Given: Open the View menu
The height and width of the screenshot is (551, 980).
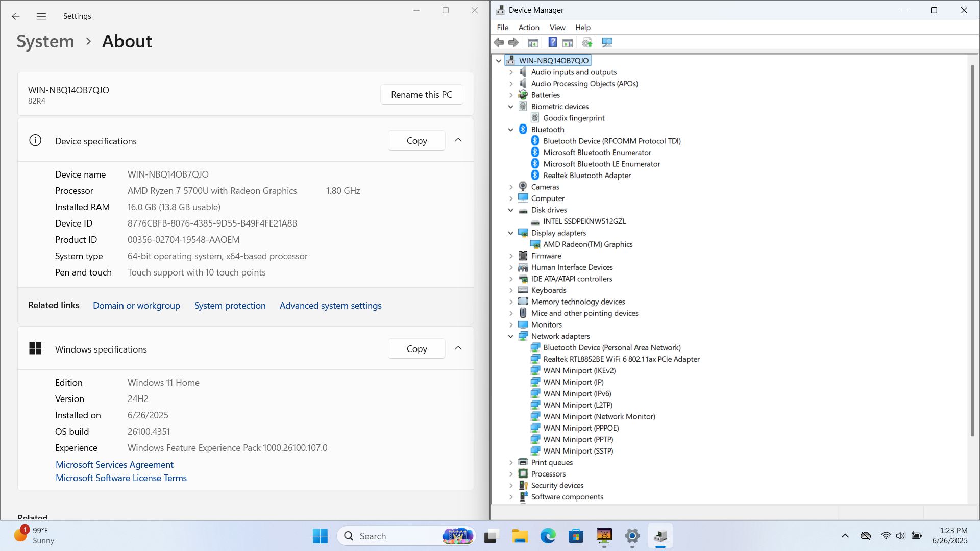Looking at the screenshot, I should 557,28.
